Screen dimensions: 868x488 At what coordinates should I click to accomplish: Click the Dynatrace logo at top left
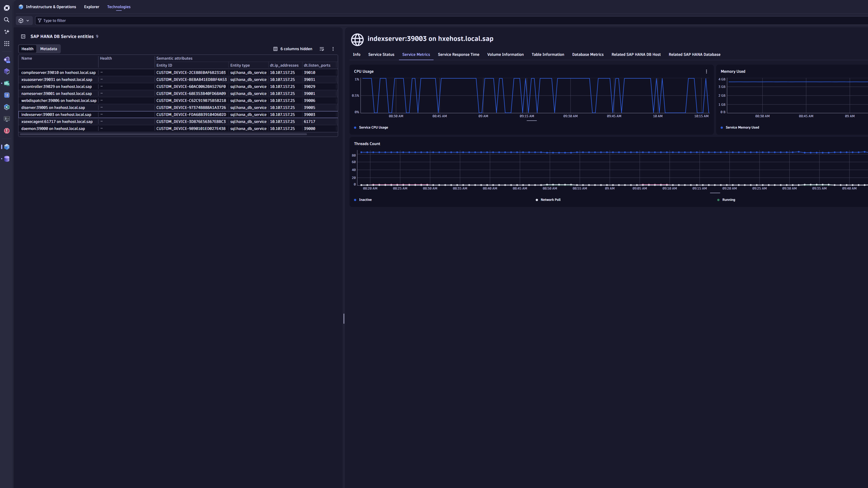pos(6,7)
